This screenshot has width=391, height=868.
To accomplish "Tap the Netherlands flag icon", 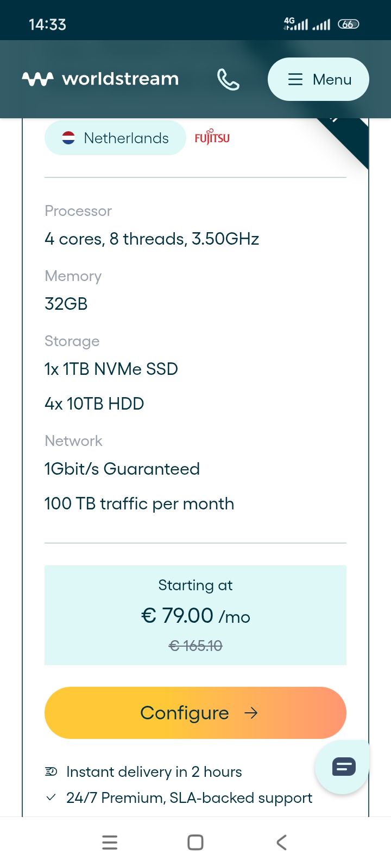I will click(68, 138).
